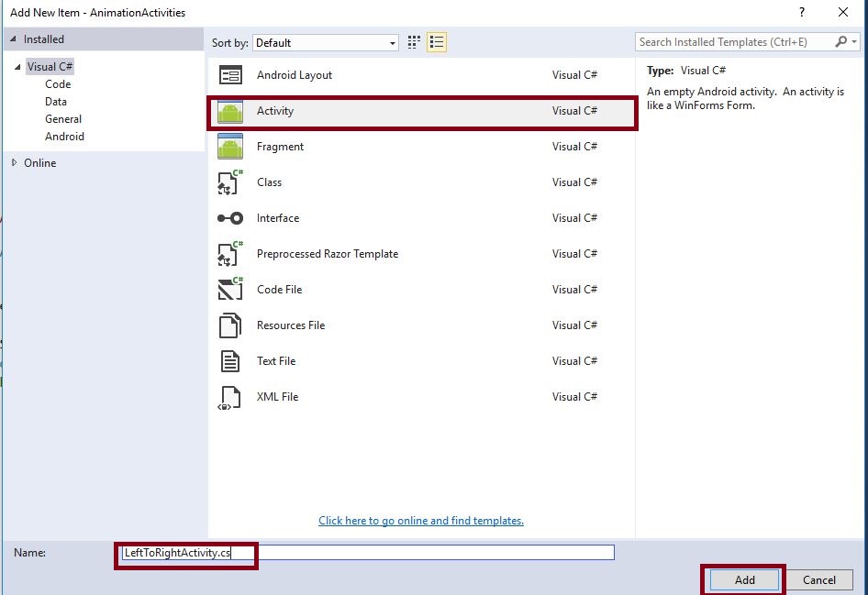Select the Text File template icon

pyautogui.click(x=230, y=361)
